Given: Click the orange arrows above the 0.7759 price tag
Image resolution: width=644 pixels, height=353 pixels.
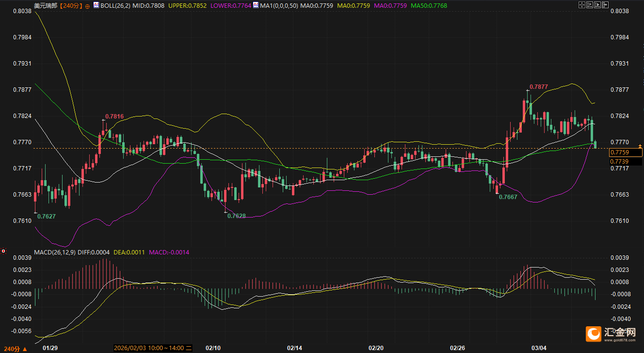Looking at the screenshot, I should point(640,146).
